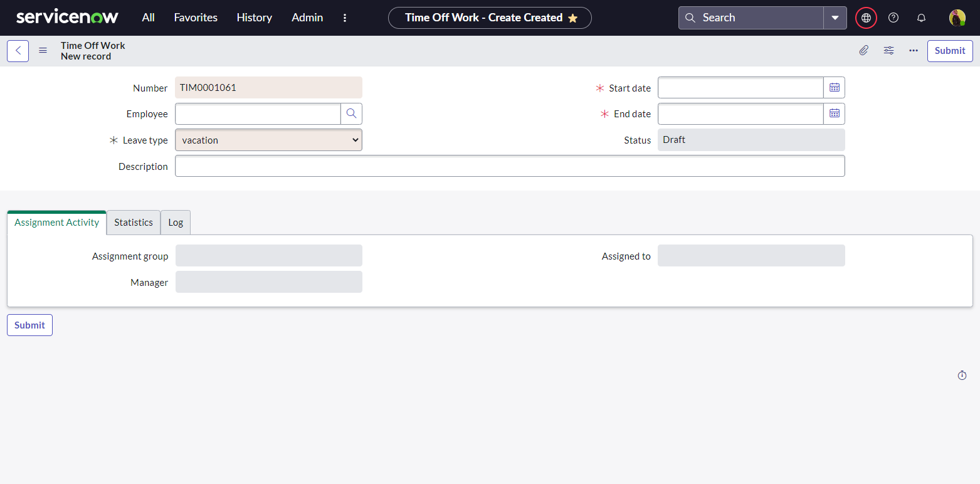Expand the search scope dropdown arrow

(x=835, y=18)
